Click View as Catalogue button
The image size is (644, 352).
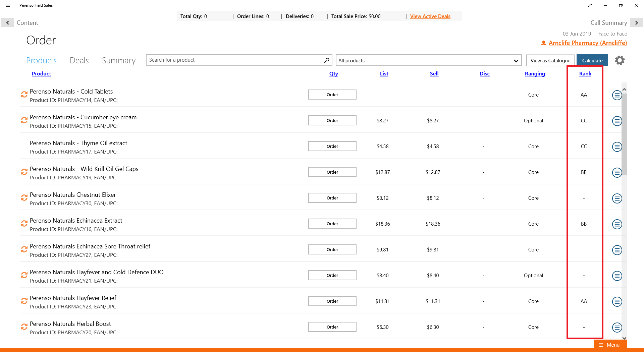pyautogui.click(x=550, y=60)
